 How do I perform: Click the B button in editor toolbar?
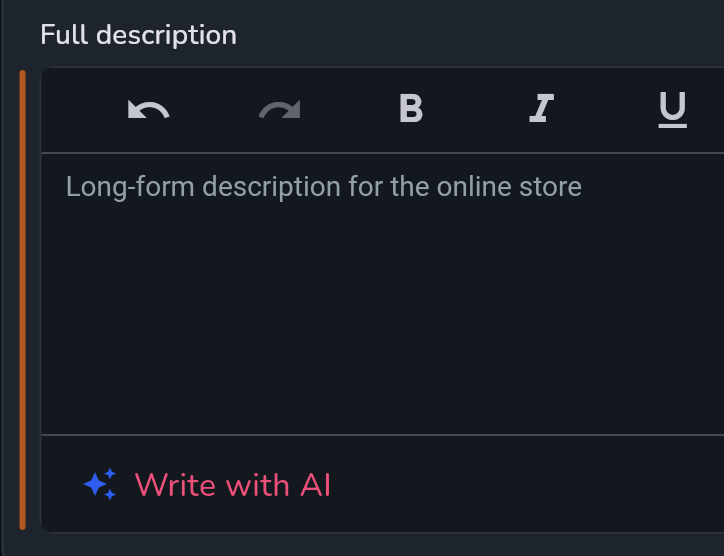[x=411, y=109]
